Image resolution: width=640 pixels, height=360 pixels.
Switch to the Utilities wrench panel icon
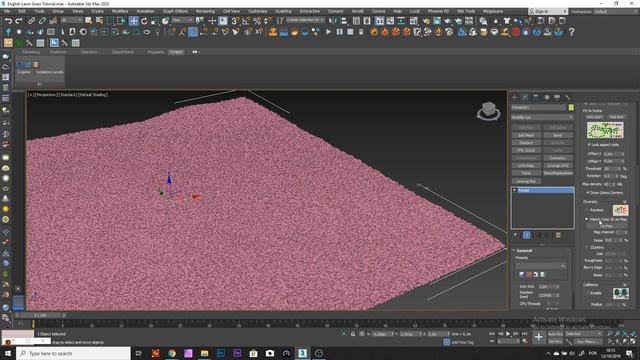(568, 98)
